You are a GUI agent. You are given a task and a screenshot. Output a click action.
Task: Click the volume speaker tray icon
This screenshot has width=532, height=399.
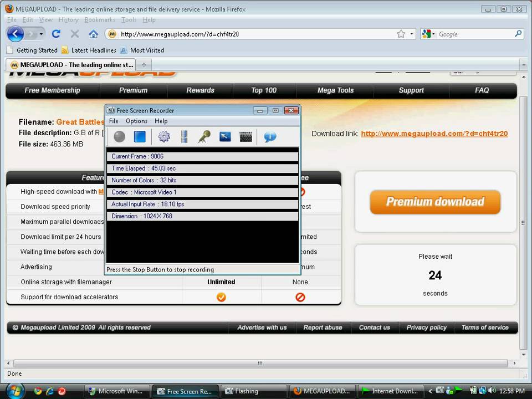[x=493, y=391]
